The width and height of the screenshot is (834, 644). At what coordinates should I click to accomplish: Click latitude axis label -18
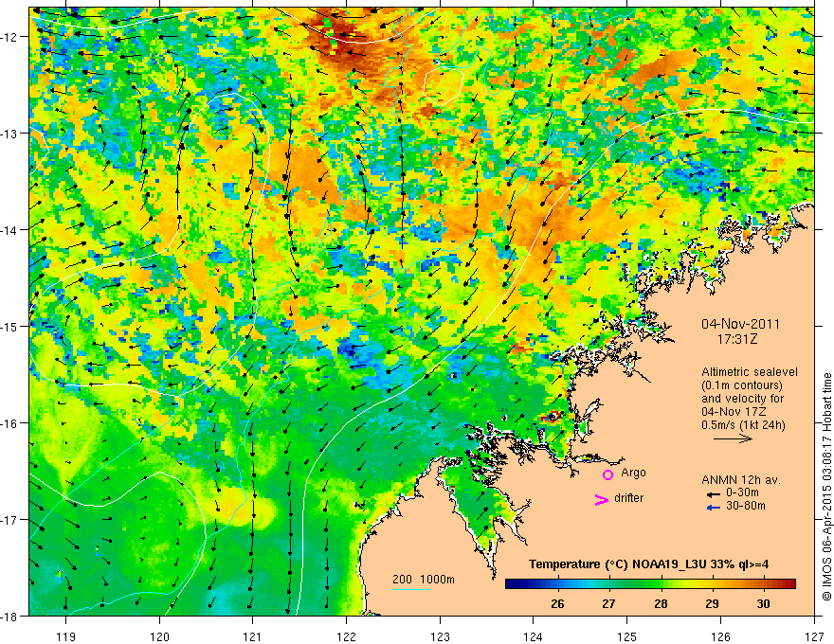10,617
